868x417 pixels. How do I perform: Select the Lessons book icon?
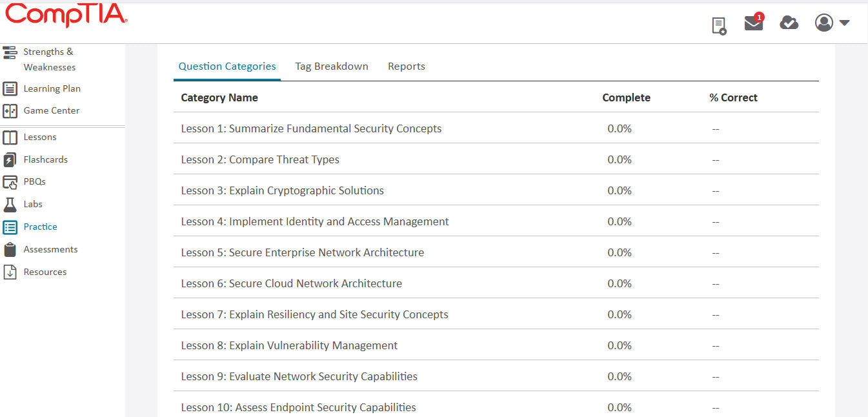tap(11, 137)
